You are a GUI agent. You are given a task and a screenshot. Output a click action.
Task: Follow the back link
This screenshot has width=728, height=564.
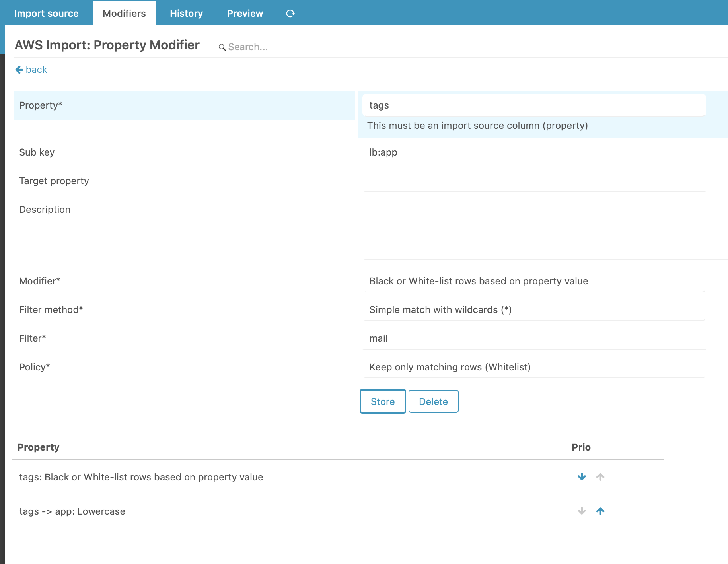pos(31,70)
